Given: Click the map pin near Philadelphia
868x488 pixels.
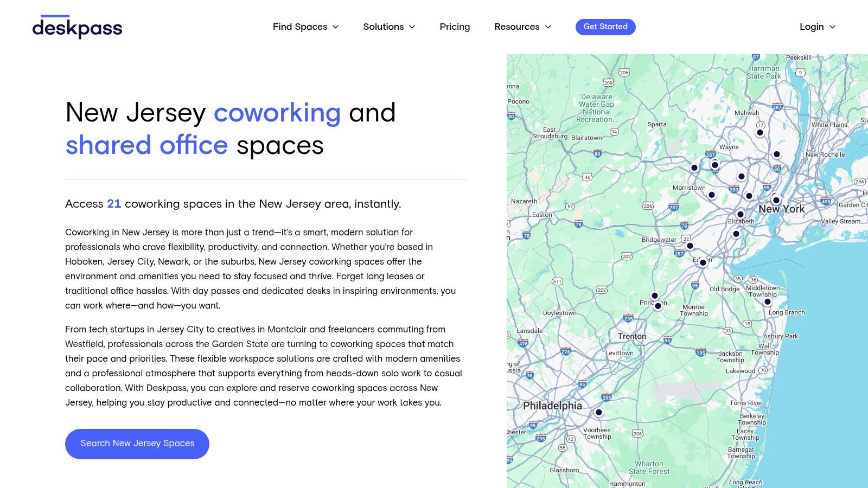Looking at the screenshot, I should click(x=598, y=412).
